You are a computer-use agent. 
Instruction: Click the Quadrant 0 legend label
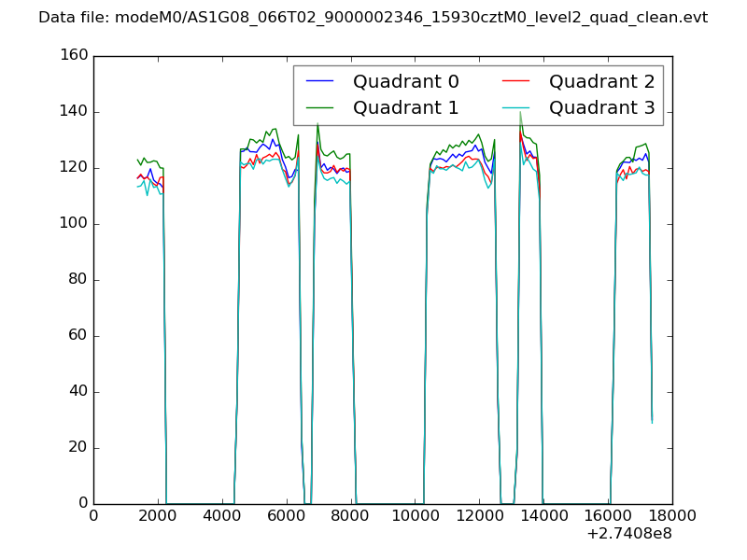point(406,81)
